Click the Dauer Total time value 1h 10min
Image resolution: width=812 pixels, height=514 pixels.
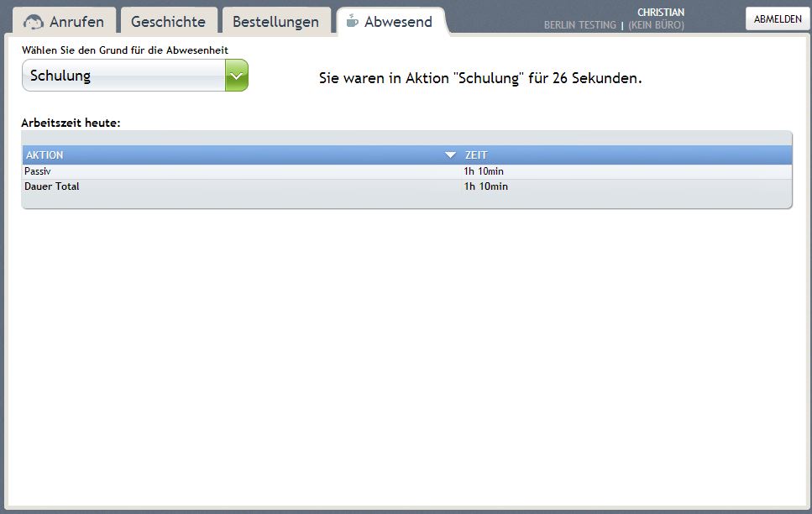pyautogui.click(x=485, y=186)
